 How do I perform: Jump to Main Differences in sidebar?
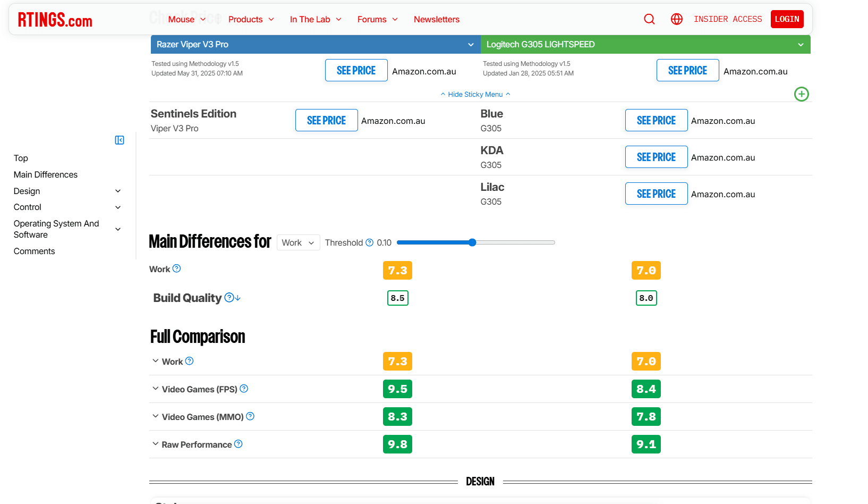coord(46,174)
